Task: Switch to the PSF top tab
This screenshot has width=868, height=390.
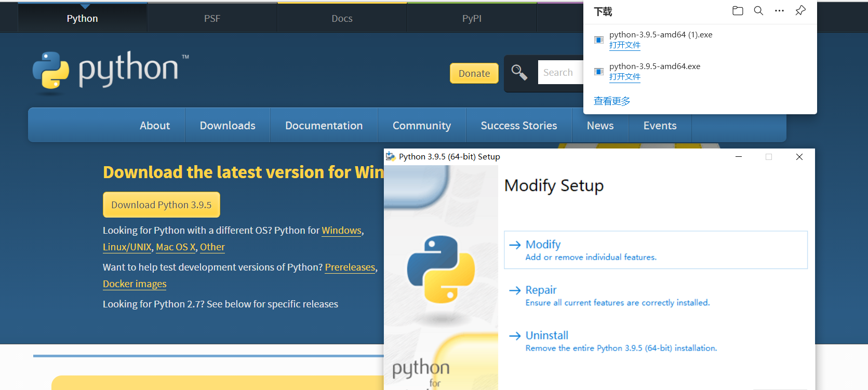Action: pyautogui.click(x=212, y=18)
